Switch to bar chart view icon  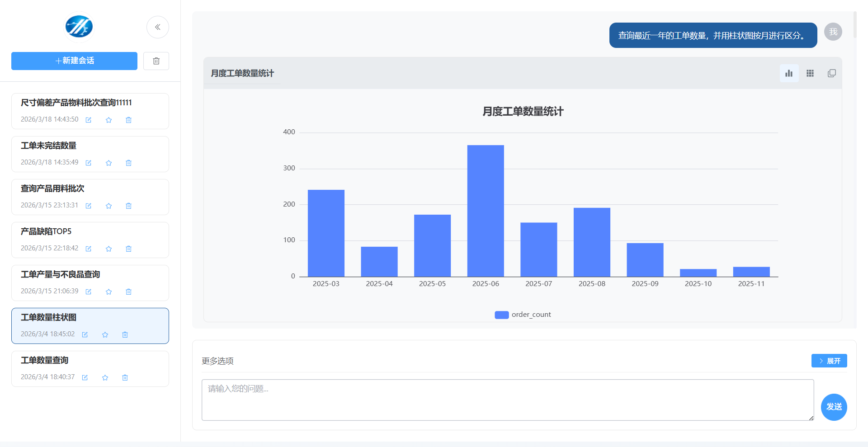(x=789, y=73)
